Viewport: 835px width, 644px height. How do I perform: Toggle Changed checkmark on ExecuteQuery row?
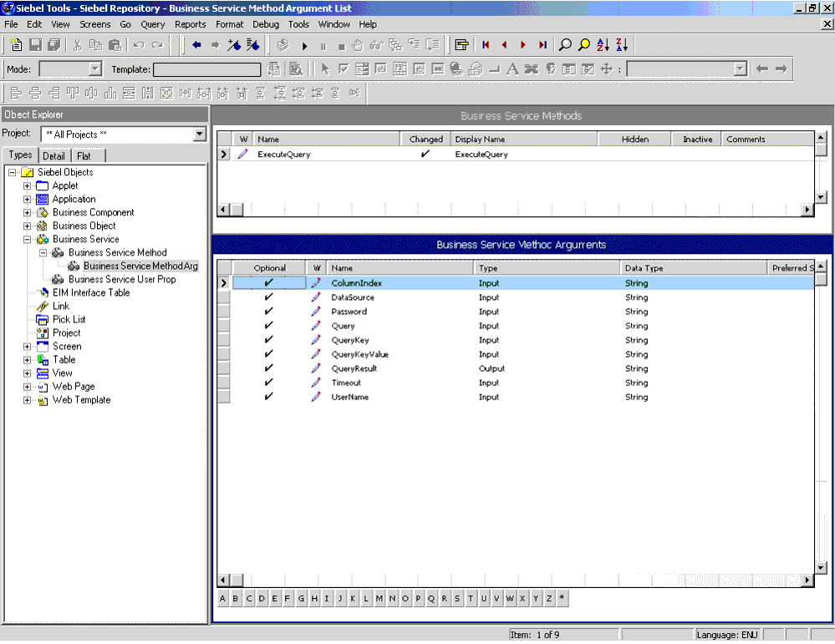click(x=425, y=154)
